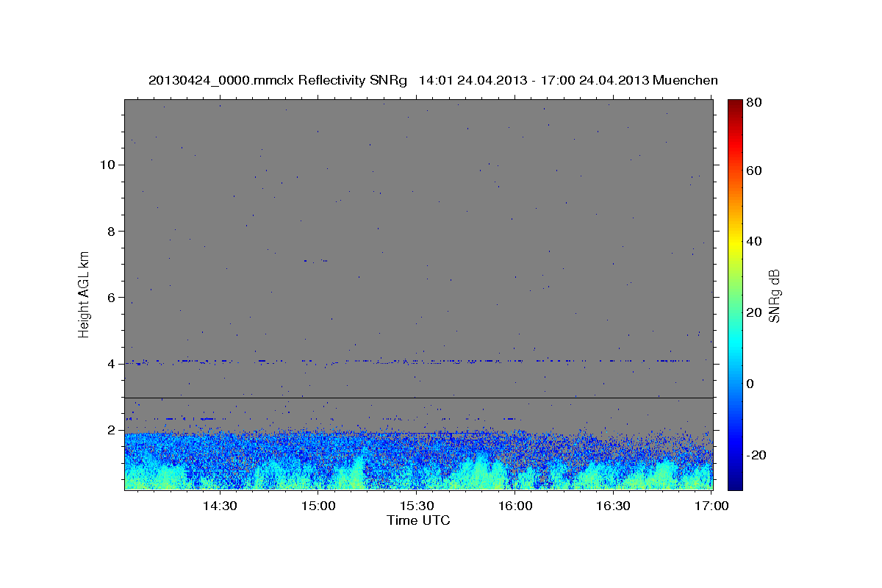The width and height of the screenshot is (882, 588).
Task: Click the 'Time UTC' axis label
Action: pos(418,520)
